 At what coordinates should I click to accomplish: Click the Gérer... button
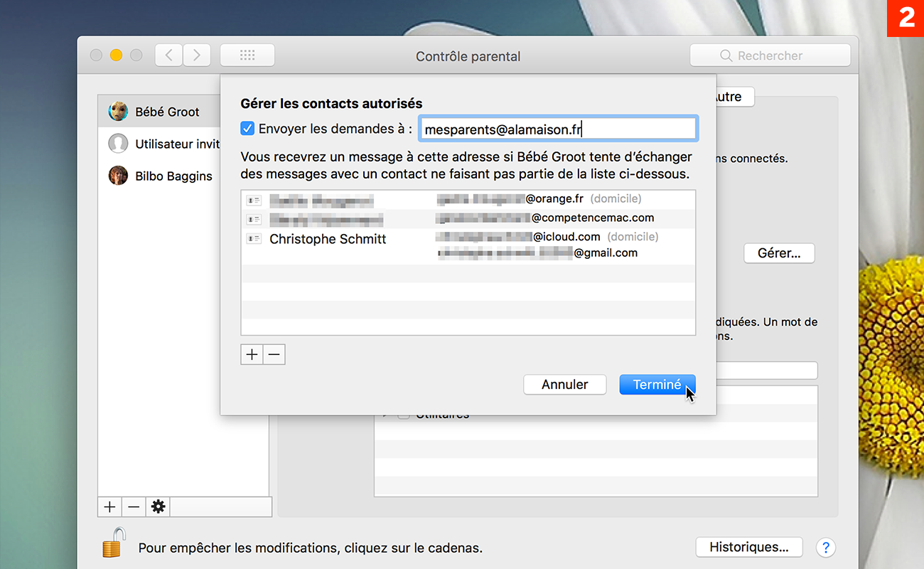(779, 253)
